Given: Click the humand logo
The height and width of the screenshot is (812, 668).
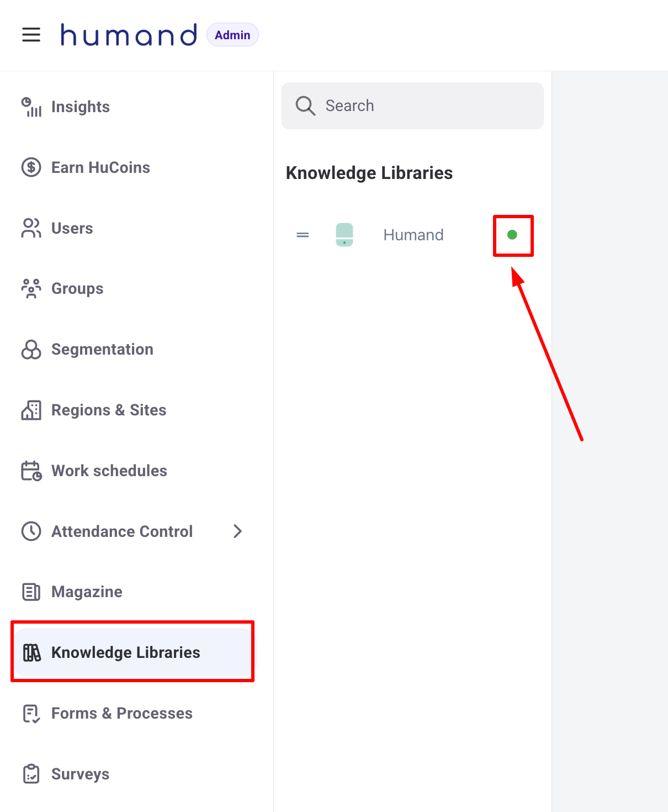Looking at the screenshot, I should [x=129, y=35].
